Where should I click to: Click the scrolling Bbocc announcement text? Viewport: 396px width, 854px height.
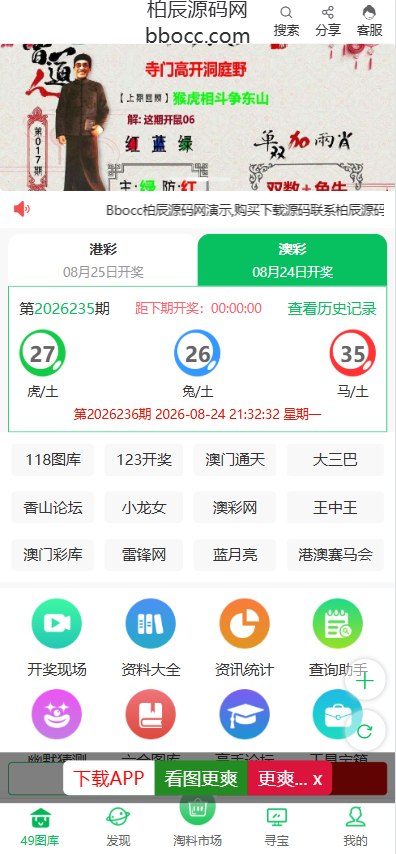click(x=245, y=210)
